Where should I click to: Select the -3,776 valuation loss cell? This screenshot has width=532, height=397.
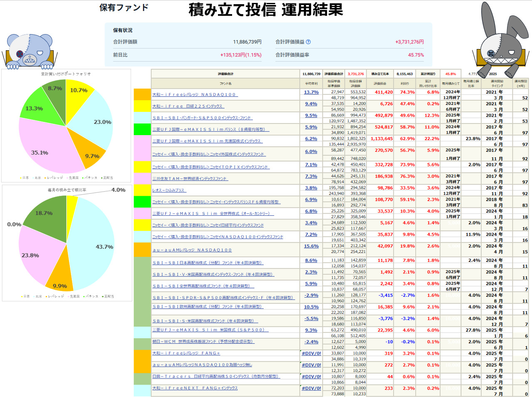coord(380,318)
